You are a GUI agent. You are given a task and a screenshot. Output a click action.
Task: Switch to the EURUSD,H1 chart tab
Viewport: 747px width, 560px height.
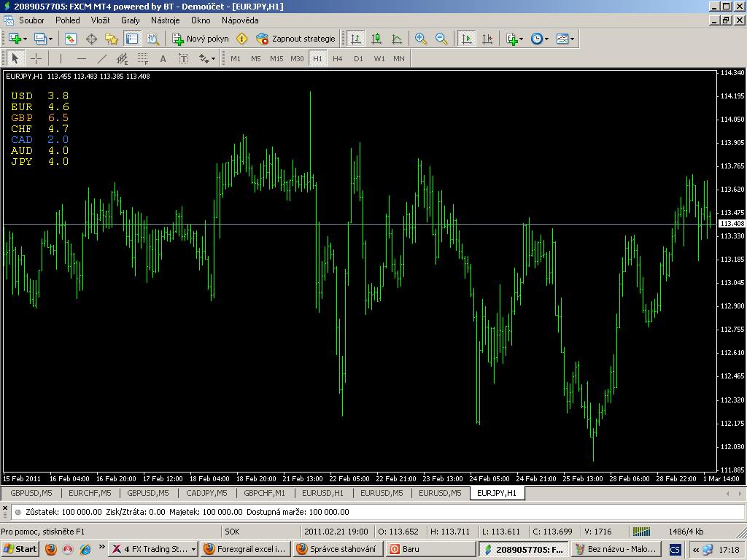pyautogui.click(x=322, y=493)
